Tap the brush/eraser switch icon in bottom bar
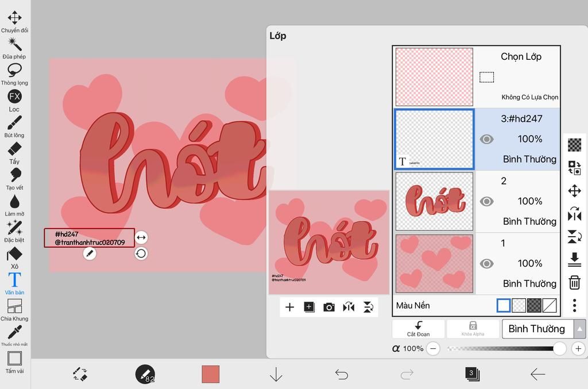Image resolution: width=588 pixels, height=389 pixels. coord(80,374)
